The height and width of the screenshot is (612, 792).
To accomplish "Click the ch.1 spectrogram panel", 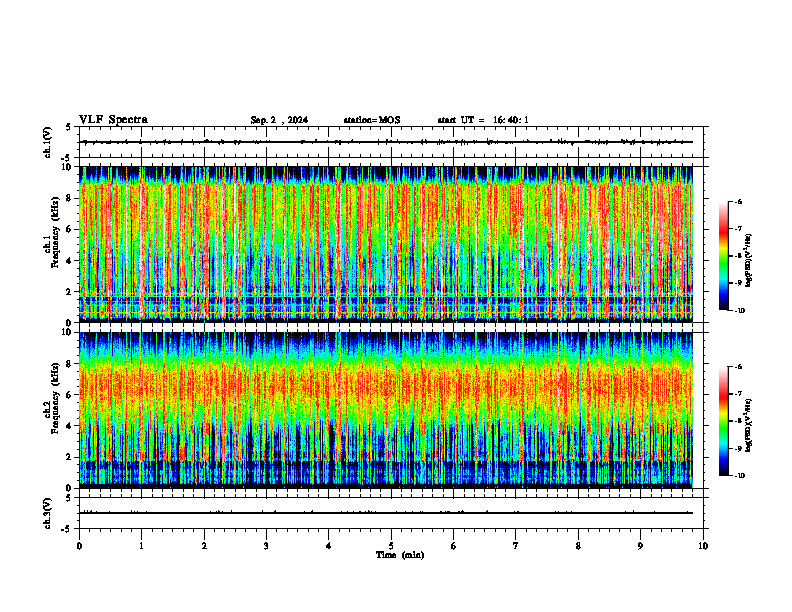I will tap(386, 244).
